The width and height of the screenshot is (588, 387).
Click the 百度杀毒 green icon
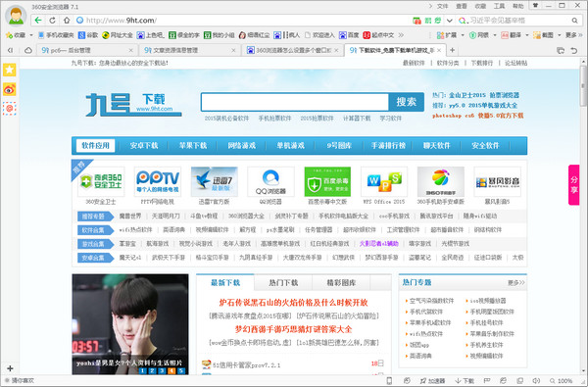pos(327,181)
